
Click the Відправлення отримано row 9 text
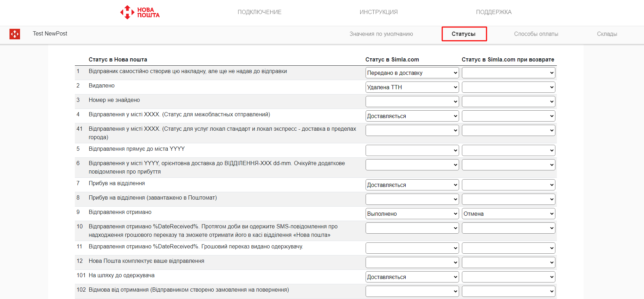tap(120, 212)
